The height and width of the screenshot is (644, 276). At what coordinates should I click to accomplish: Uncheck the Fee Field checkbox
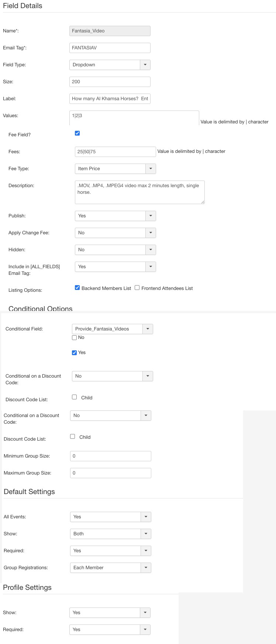pos(77,133)
